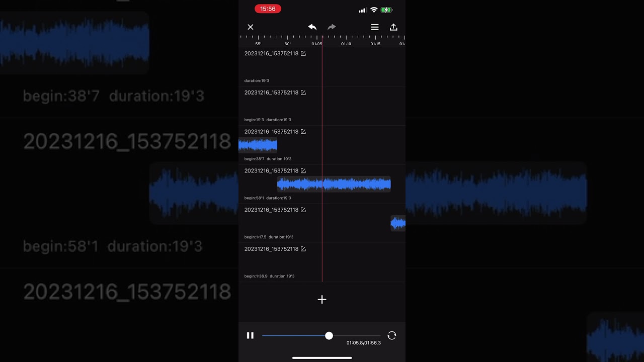Image resolution: width=644 pixels, height=362 pixels.
Task: Open the hamburger menu
Action: tap(375, 27)
